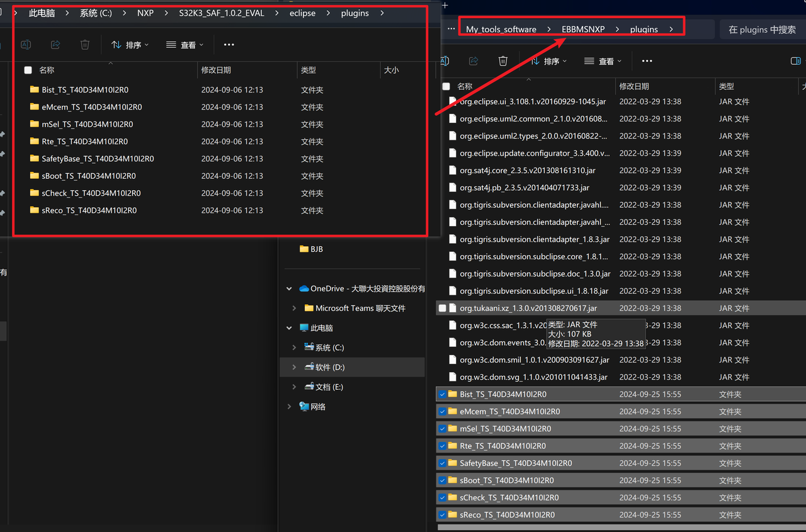This screenshot has height=532, width=806.
Task: Go to My_tools_software in the breadcrumb
Action: [x=501, y=29]
